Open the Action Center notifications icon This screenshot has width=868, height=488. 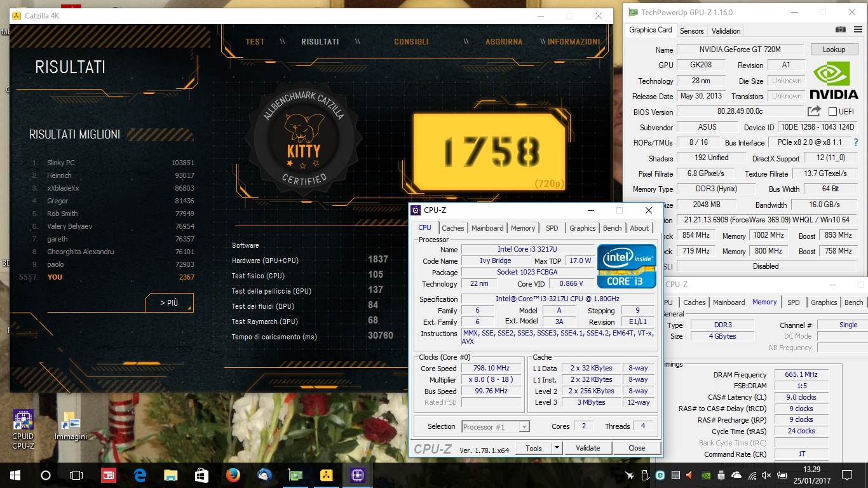click(x=846, y=475)
